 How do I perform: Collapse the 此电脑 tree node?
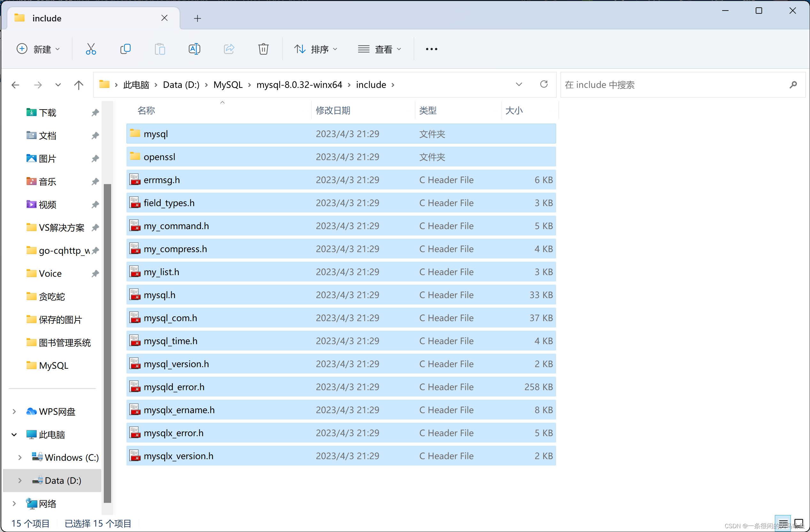[14, 435]
